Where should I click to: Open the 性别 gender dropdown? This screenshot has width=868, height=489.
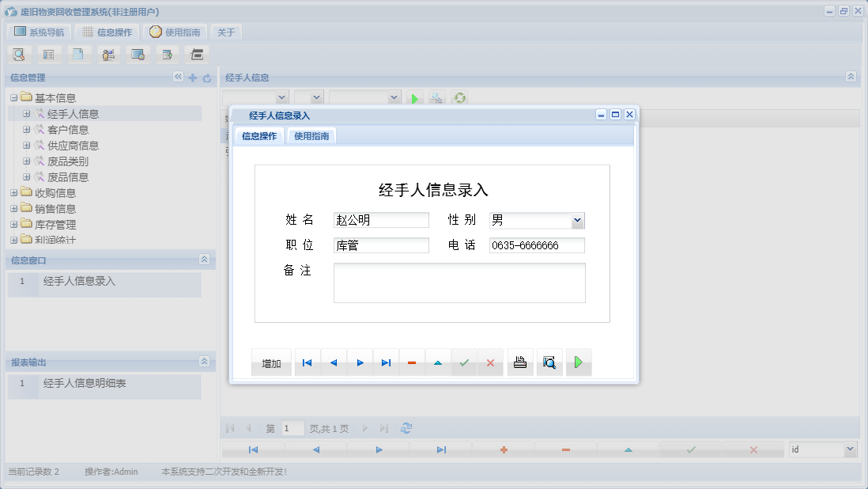[577, 220]
